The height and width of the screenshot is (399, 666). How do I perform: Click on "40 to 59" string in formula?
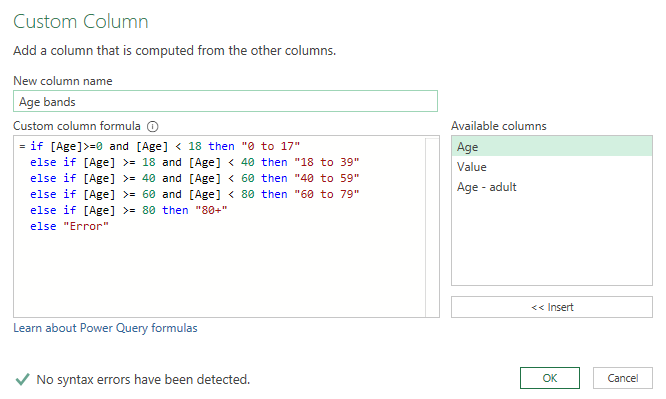click(327, 178)
